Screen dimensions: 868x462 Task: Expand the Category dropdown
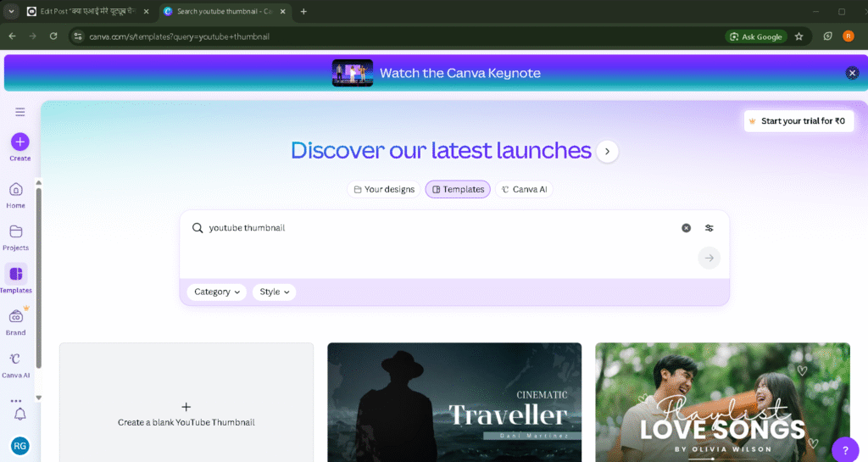pyautogui.click(x=216, y=292)
